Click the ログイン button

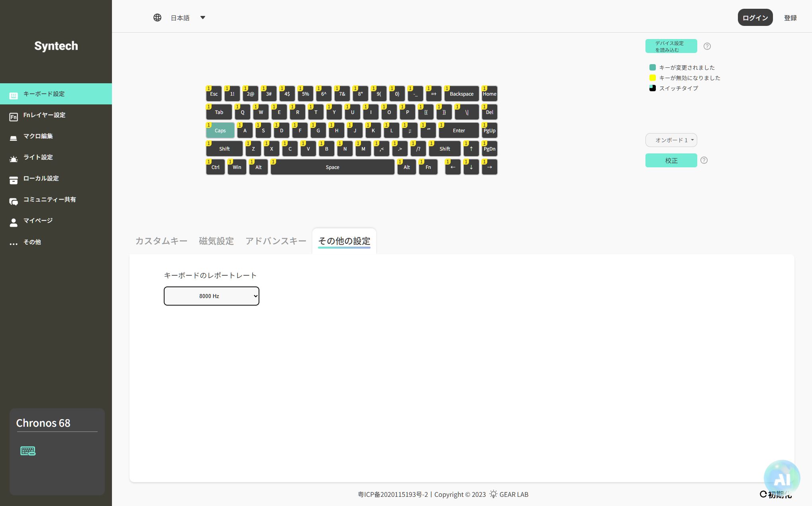click(755, 18)
